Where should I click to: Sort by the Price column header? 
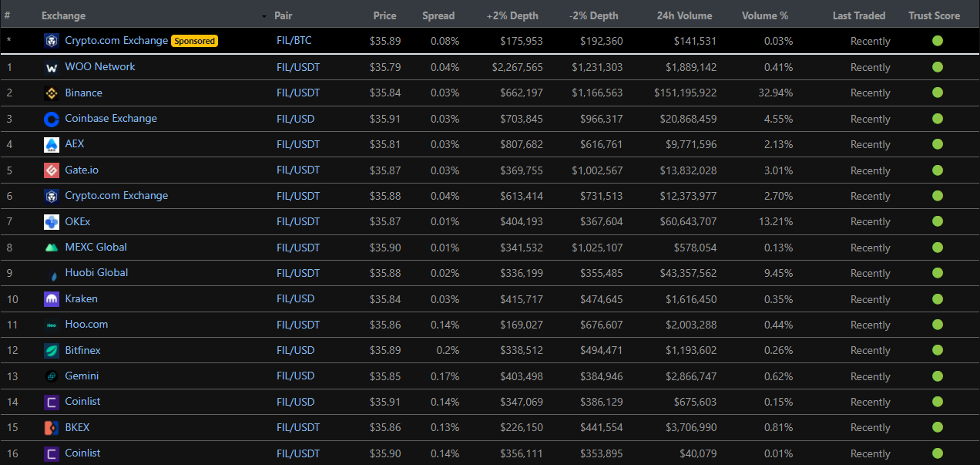[384, 15]
